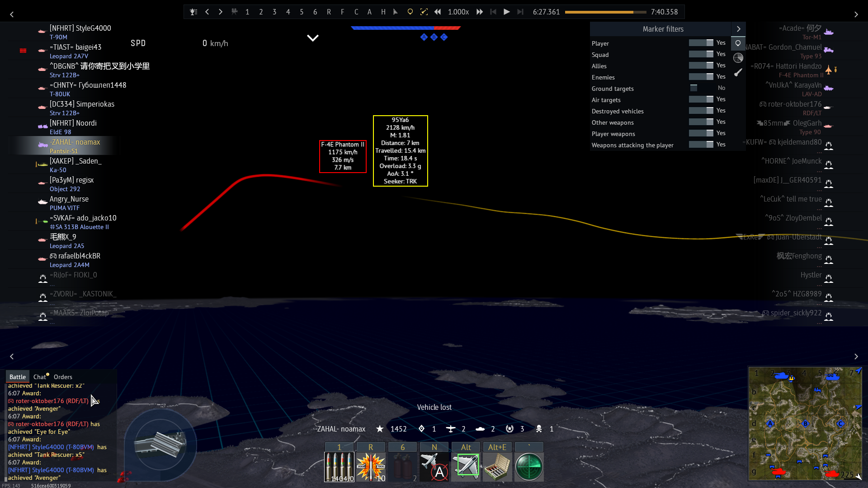
Task: Enable the Ground targets filter
Action: 701,88
